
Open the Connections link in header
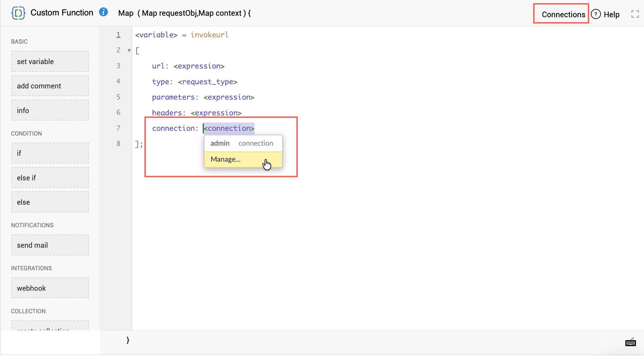pos(563,14)
